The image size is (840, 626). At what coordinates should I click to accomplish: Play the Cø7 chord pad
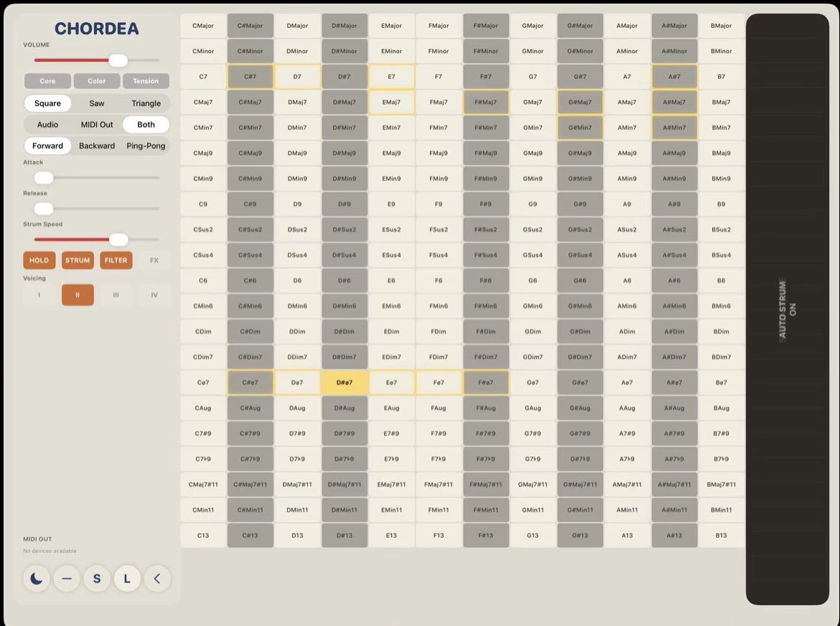pyautogui.click(x=203, y=383)
